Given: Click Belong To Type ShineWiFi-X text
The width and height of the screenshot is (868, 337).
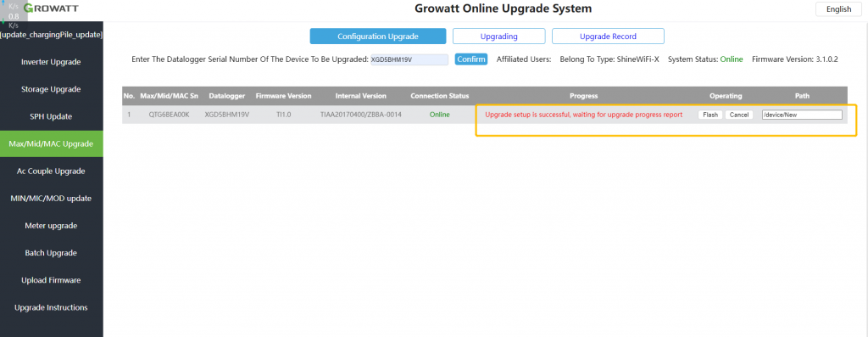Looking at the screenshot, I should [609, 59].
